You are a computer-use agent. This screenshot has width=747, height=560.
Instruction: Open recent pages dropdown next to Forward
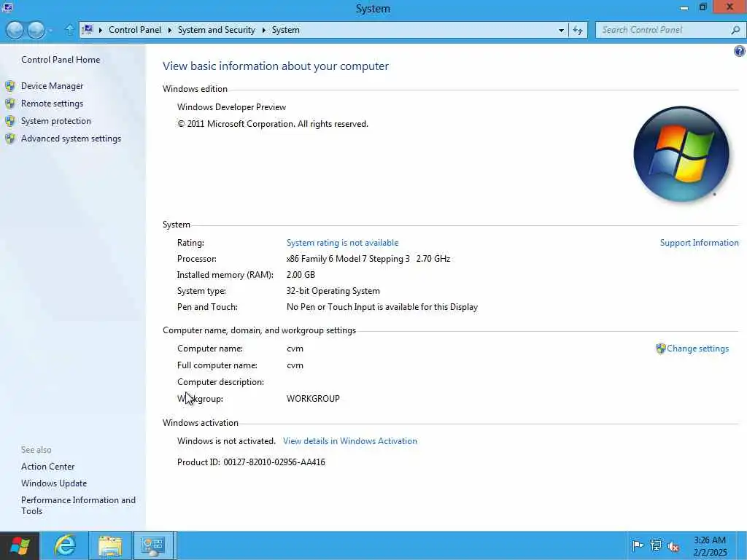pos(50,31)
